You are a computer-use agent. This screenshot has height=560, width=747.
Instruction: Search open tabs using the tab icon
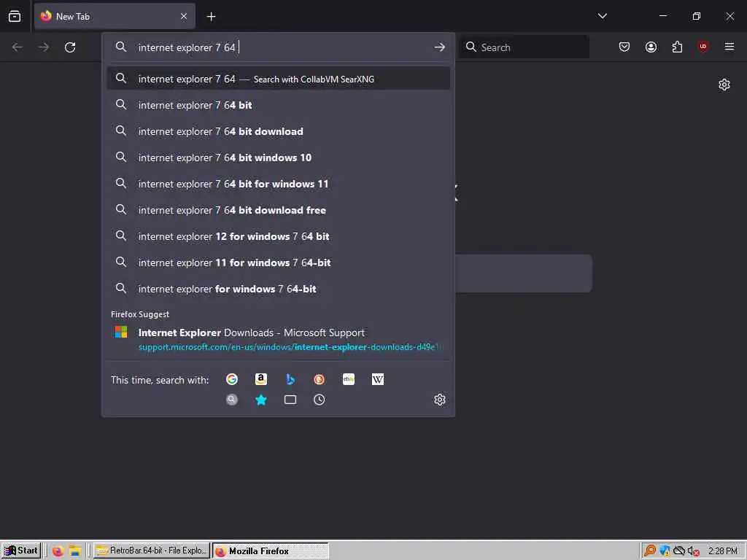point(290,400)
